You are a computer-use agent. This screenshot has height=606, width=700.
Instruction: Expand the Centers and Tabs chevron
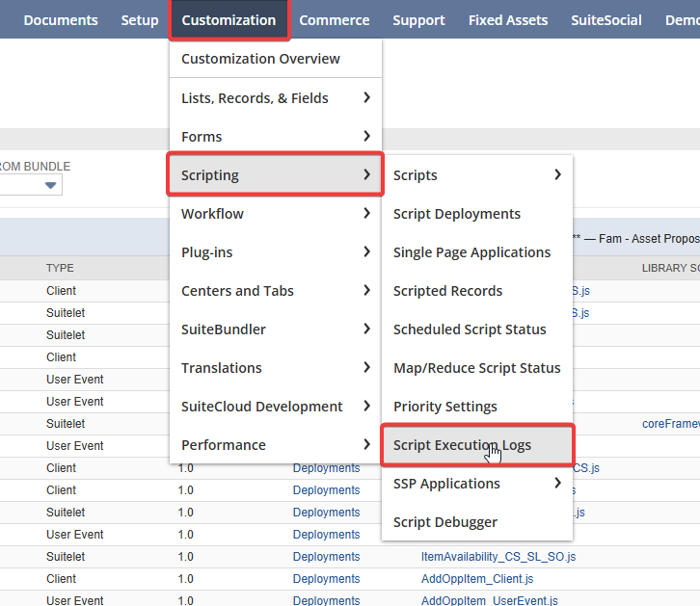click(x=366, y=290)
